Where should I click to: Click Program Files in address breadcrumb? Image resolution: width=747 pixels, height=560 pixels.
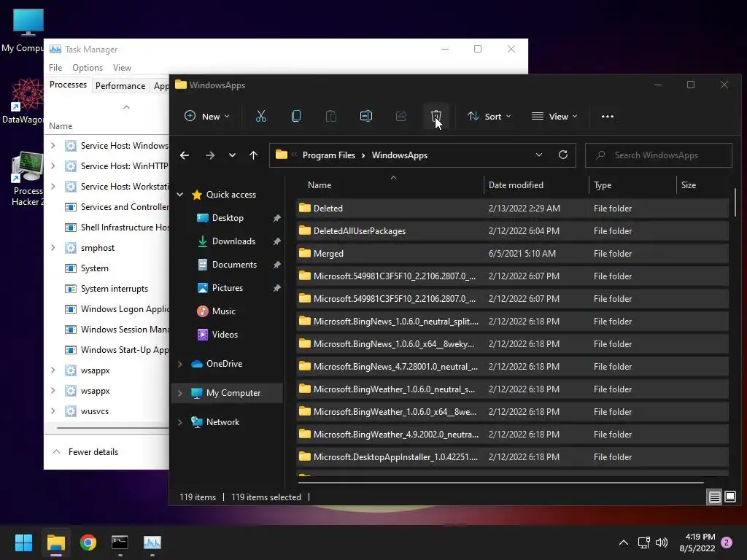pyautogui.click(x=329, y=155)
